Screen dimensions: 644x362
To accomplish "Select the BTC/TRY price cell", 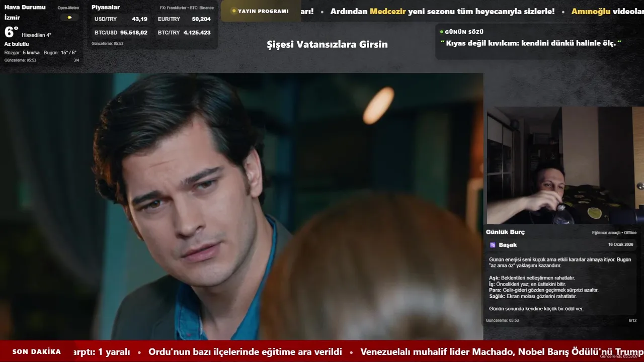I will point(184,32).
